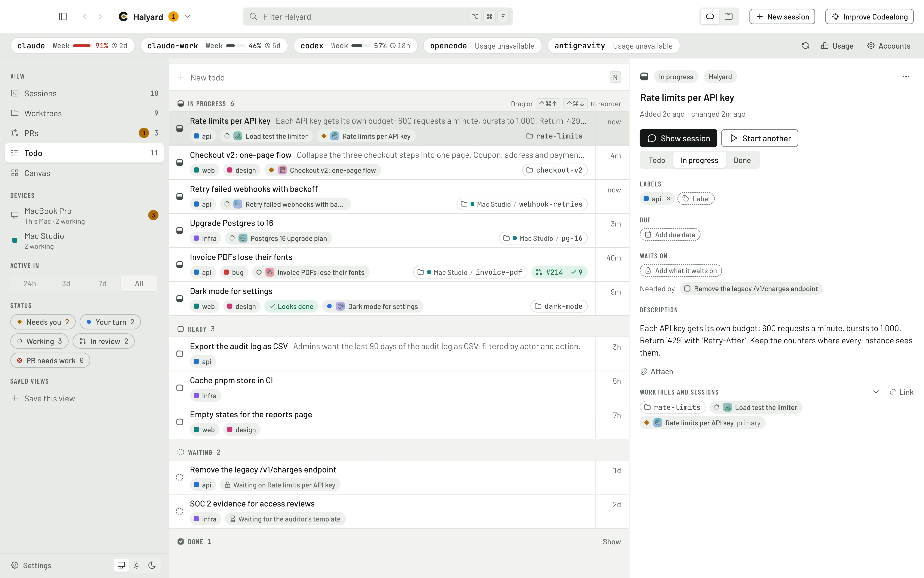Click the Show session button
Viewport: 924px width, 578px height.
tap(678, 138)
